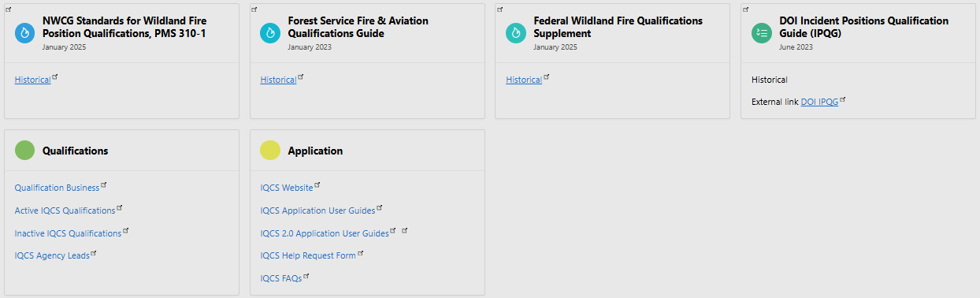Viewport: 980px width, 298px height.
Task: Open Active IQCS Qualifications link
Action: point(65,210)
